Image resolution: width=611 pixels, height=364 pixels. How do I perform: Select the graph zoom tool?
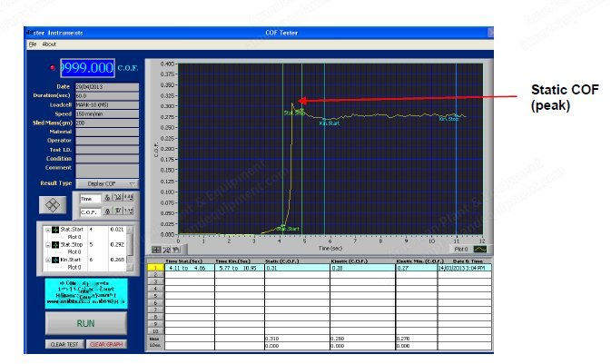pos(166,250)
